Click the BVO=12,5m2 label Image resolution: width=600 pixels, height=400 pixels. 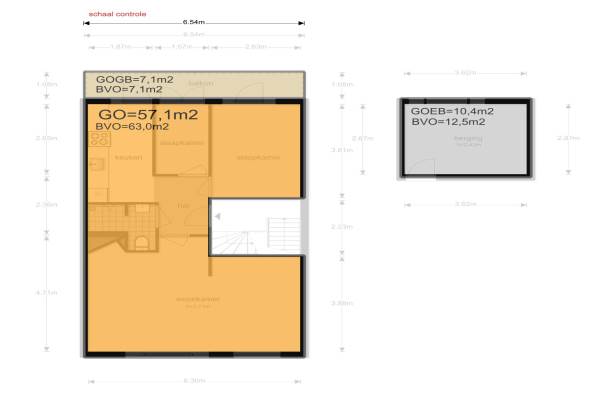[x=448, y=121]
